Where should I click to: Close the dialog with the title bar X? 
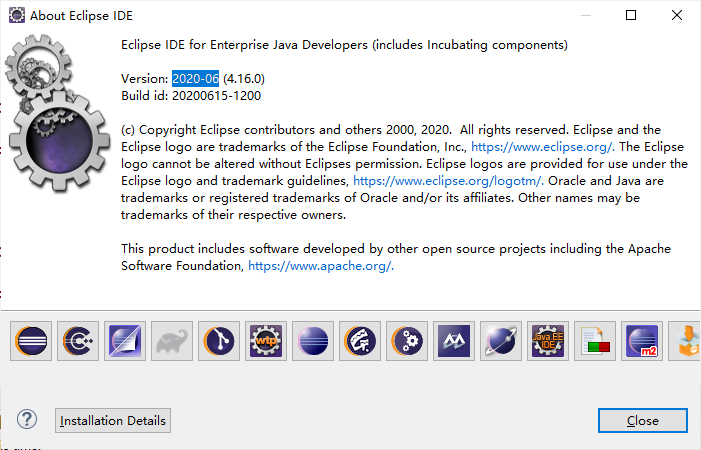coord(677,15)
